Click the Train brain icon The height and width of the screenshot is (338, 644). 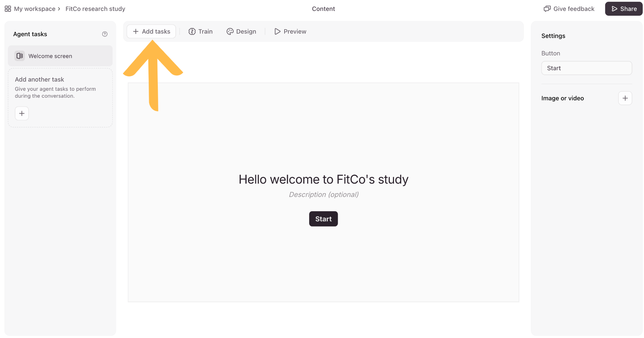point(192,31)
